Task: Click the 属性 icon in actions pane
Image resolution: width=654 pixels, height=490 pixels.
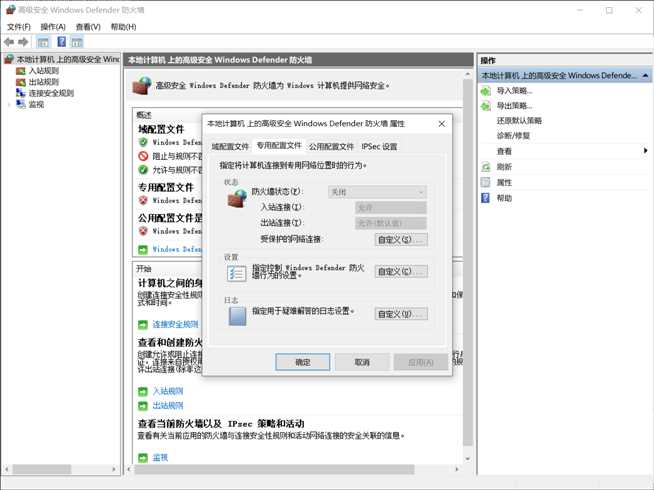Action: point(485,182)
